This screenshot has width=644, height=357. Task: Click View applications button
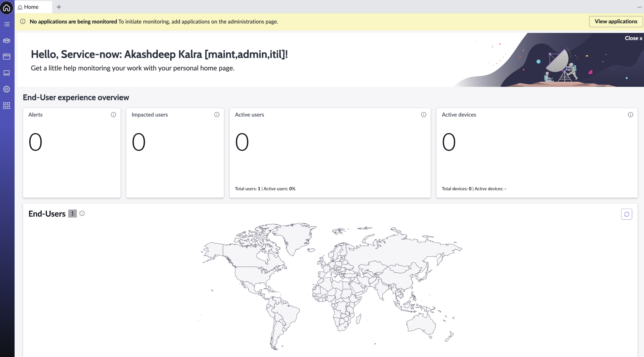[616, 22]
